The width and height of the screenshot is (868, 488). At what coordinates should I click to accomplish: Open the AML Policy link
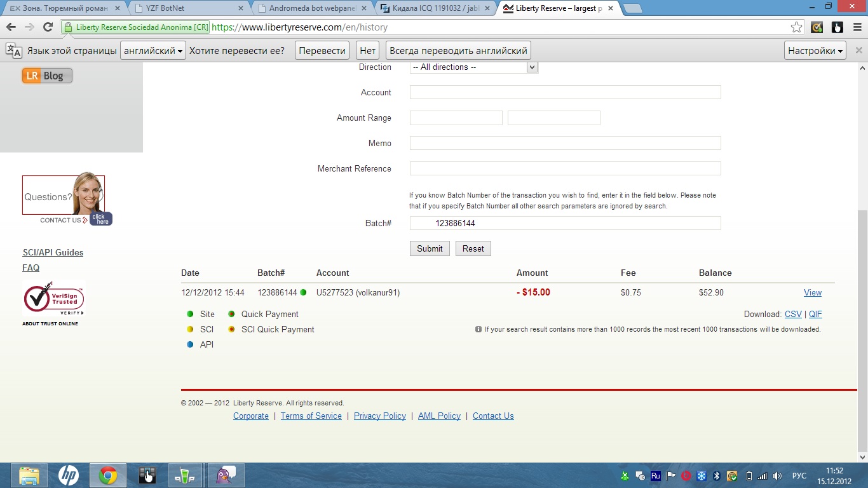(x=439, y=416)
